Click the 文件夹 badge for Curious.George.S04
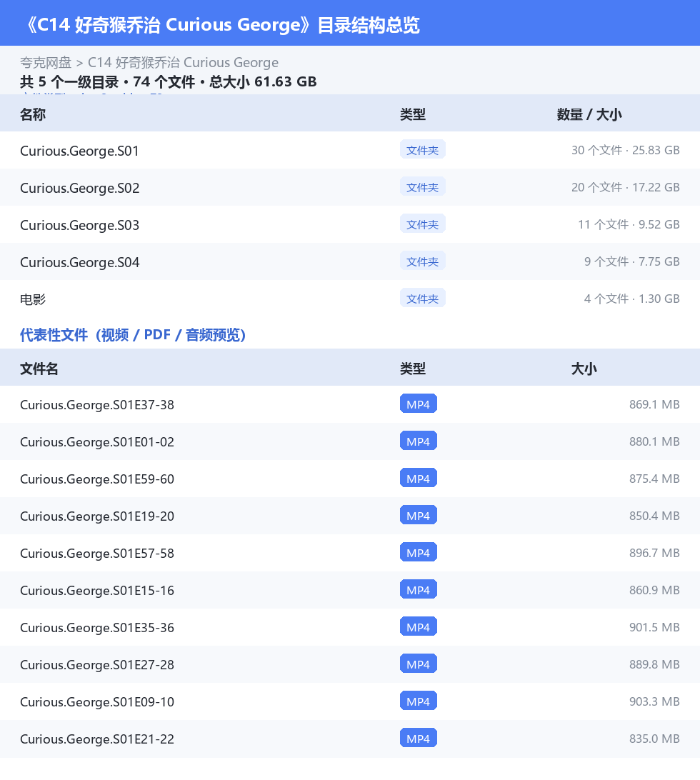Viewport: 700px width, 780px height. [x=422, y=261]
